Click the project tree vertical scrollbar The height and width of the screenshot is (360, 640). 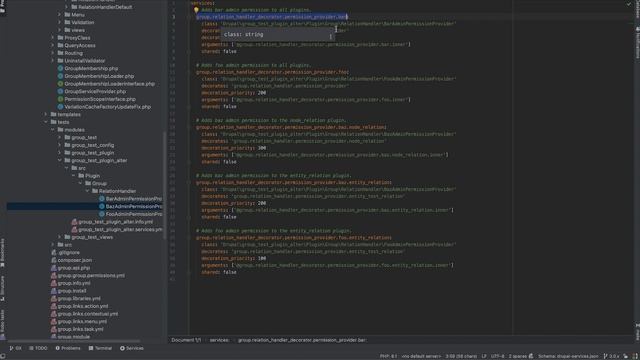point(164,186)
